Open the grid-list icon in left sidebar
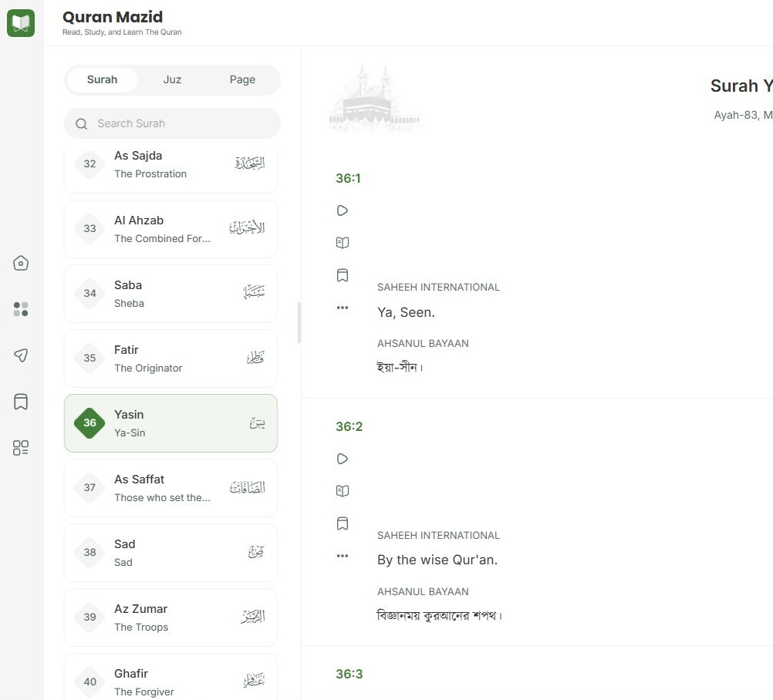The height and width of the screenshot is (700, 773). [21, 448]
